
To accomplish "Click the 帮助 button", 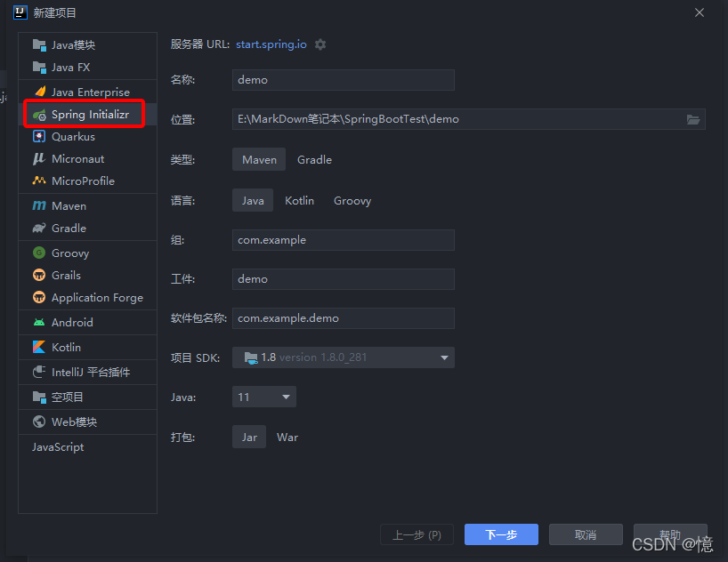I will click(x=670, y=534).
